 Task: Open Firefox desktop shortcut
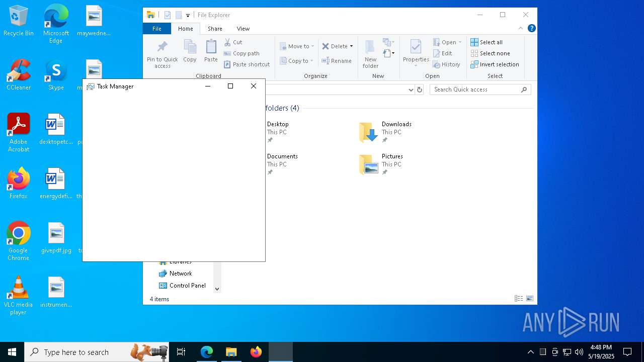[19, 184]
